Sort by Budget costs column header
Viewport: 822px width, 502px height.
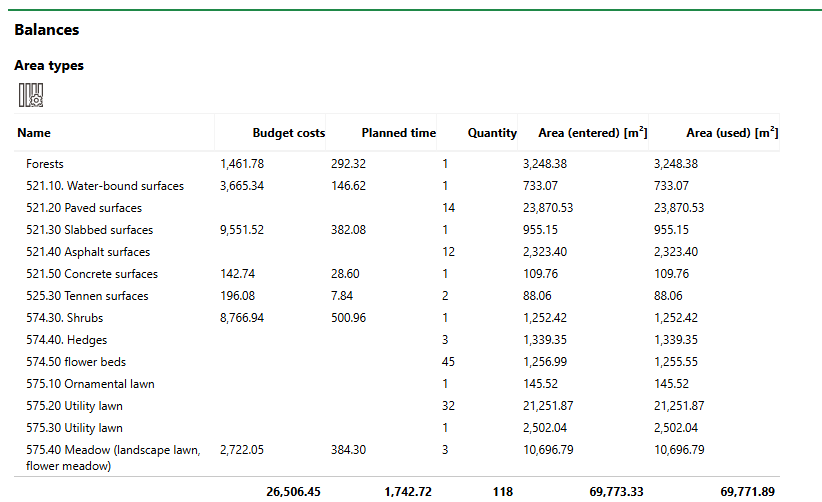pos(288,133)
